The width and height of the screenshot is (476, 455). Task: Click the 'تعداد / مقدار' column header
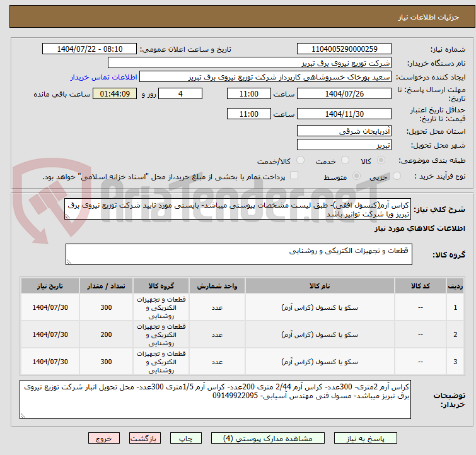(106, 286)
